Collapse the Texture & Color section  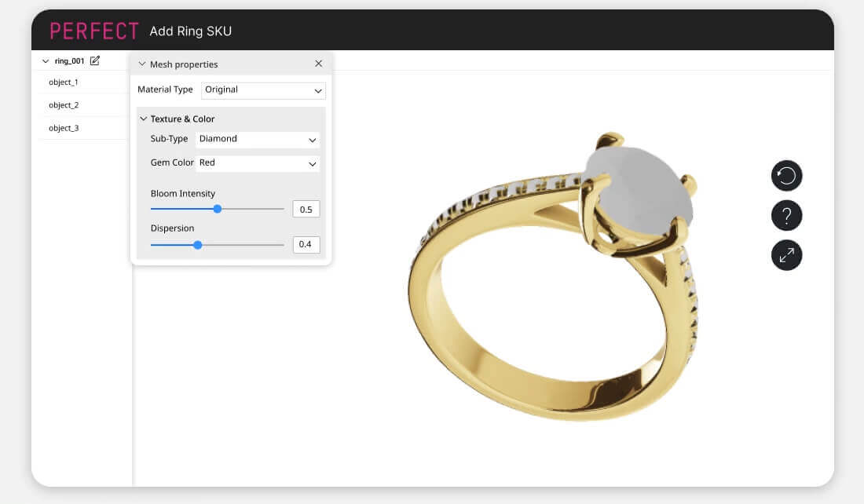pyautogui.click(x=143, y=119)
